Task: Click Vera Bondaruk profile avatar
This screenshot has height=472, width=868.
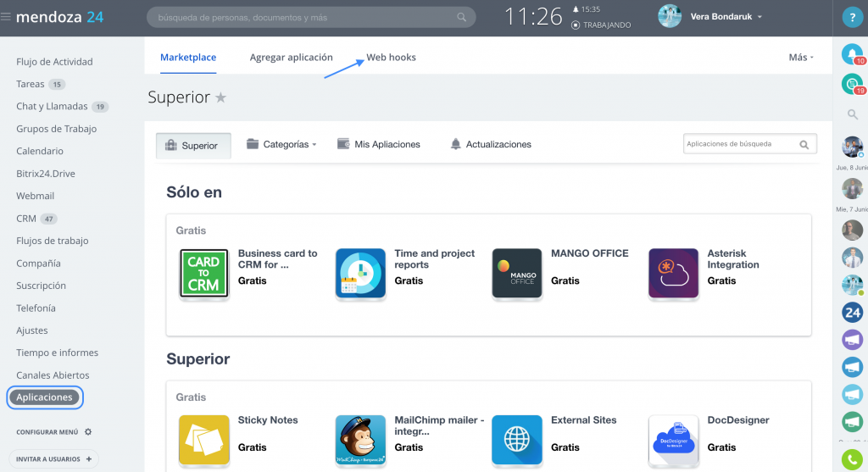Action: point(670,17)
